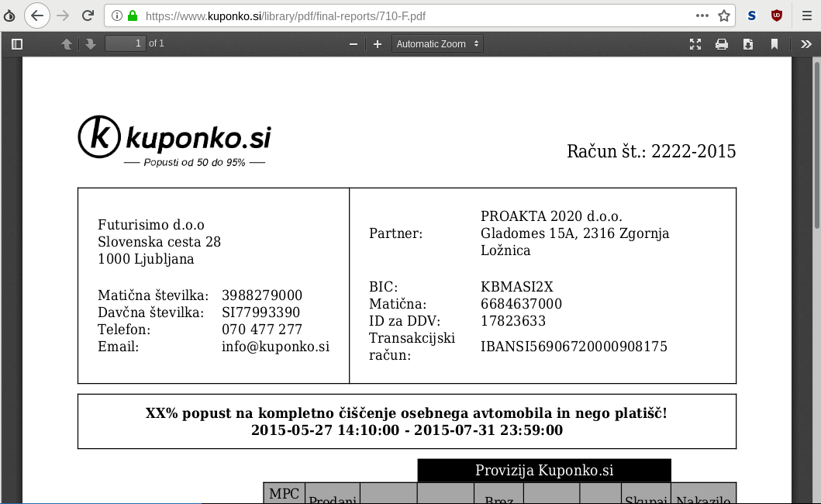Viewport: 821px width, 504px height.
Task: Select tax number 'SI77993390'
Action: pos(260,312)
